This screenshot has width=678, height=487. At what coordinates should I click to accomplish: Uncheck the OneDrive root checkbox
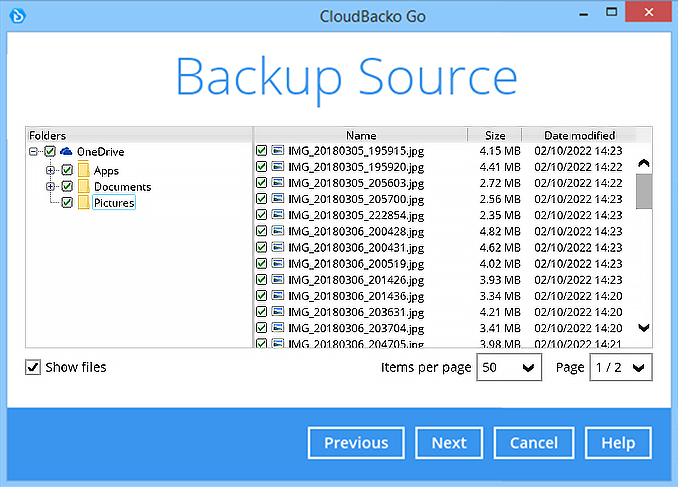coord(50,151)
